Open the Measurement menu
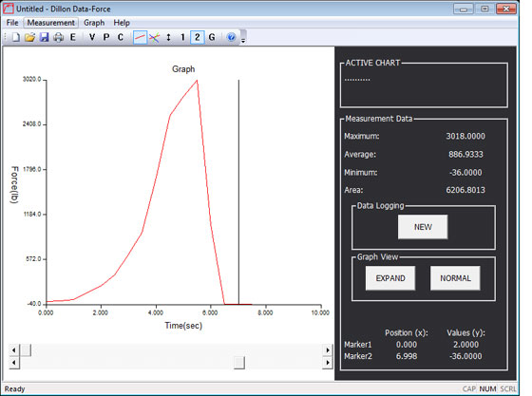This screenshot has height=396, width=532. 51,23
